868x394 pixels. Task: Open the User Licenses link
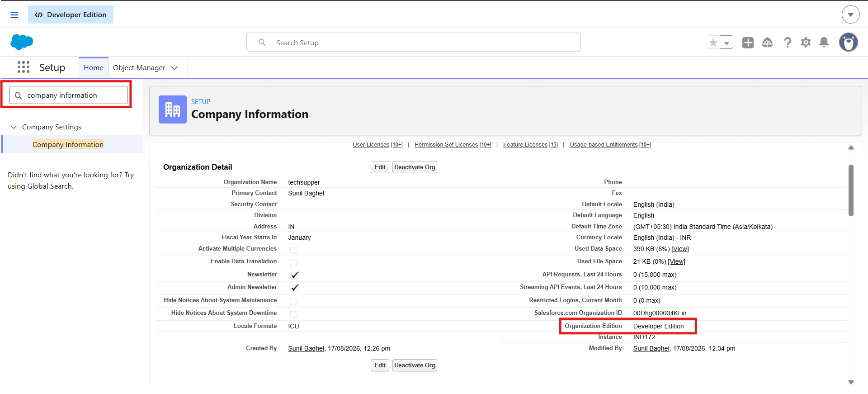[377, 145]
